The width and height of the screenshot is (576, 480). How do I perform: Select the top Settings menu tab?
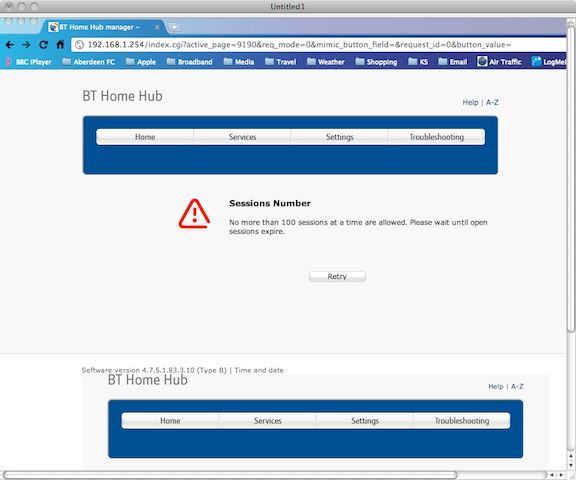point(339,137)
